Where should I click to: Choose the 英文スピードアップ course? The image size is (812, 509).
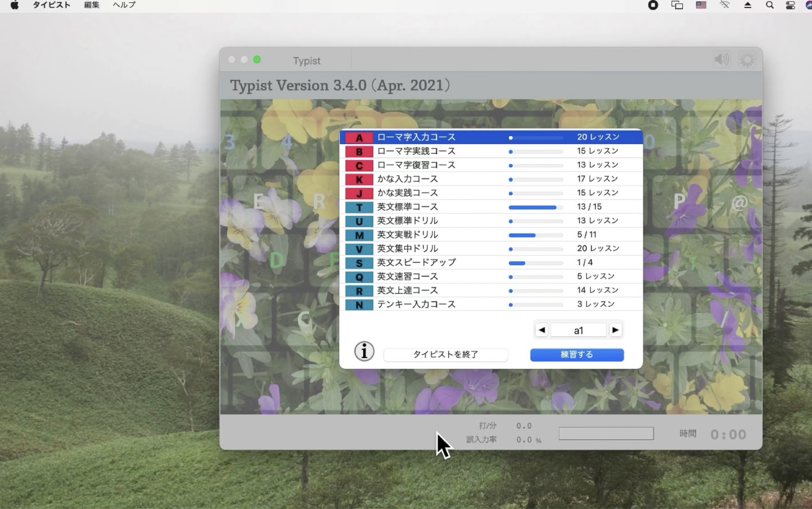tap(416, 262)
